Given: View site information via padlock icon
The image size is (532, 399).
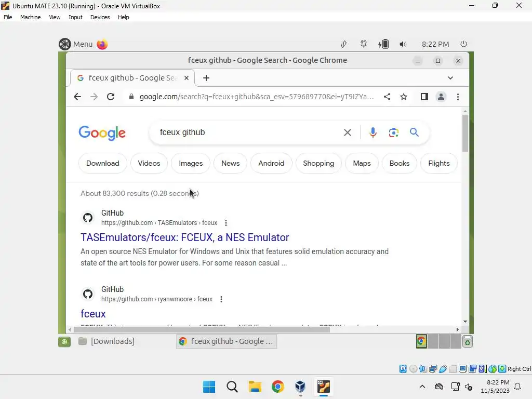Looking at the screenshot, I should tap(131, 97).
